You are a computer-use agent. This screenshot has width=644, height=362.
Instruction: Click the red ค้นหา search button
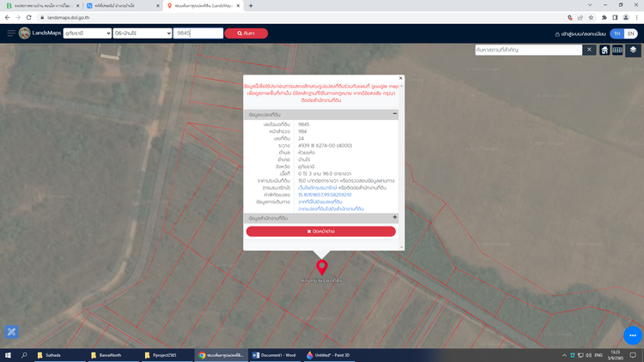(x=246, y=33)
